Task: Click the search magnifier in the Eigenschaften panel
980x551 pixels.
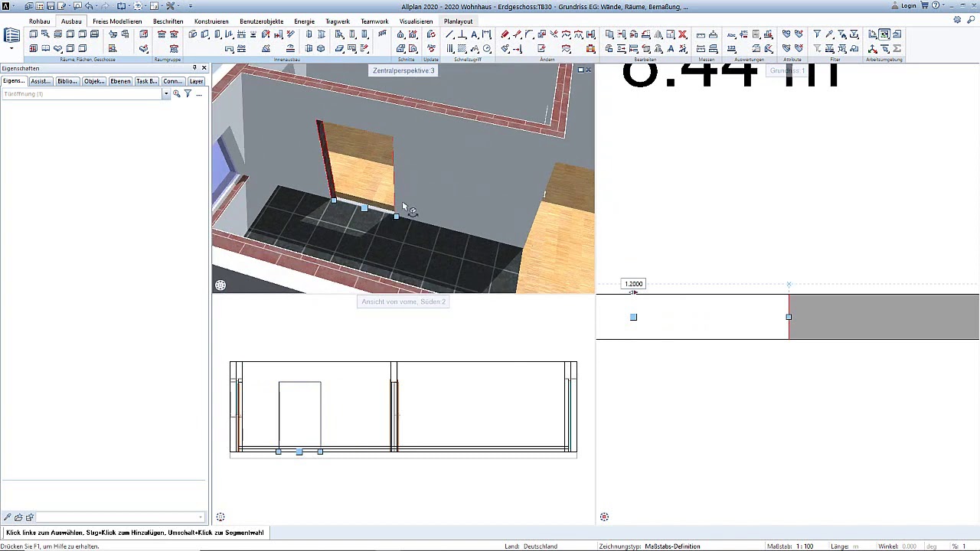Action: pyautogui.click(x=176, y=93)
